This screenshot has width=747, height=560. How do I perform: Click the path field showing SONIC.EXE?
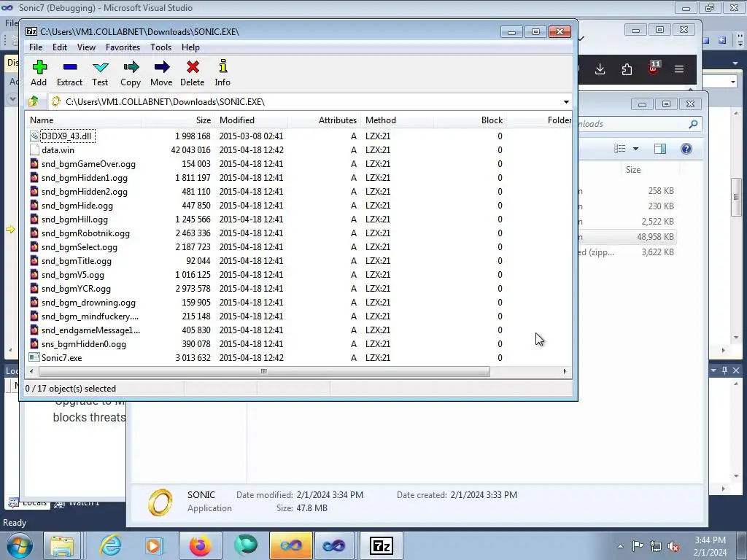(x=305, y=102)
